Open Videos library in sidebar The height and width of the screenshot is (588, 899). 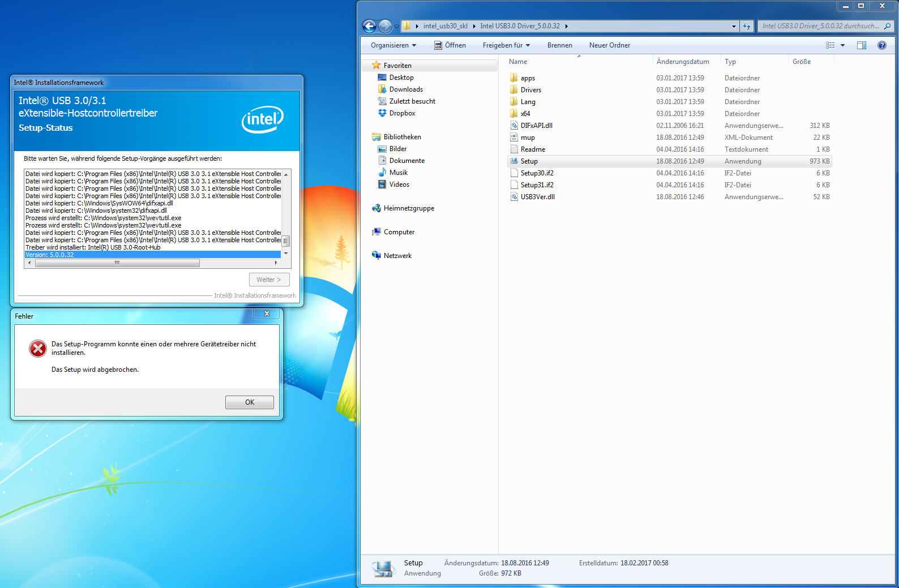pos(393,184)
